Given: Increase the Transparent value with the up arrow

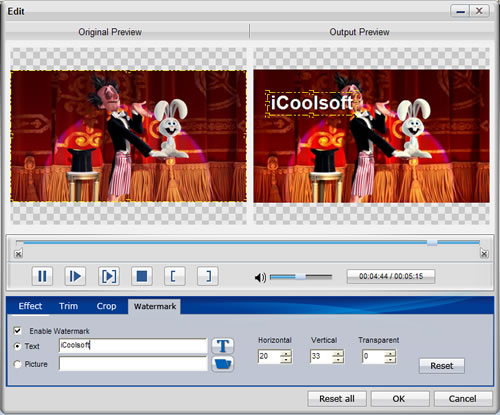Looking at the screenshot, I should [x=390, y=353].
